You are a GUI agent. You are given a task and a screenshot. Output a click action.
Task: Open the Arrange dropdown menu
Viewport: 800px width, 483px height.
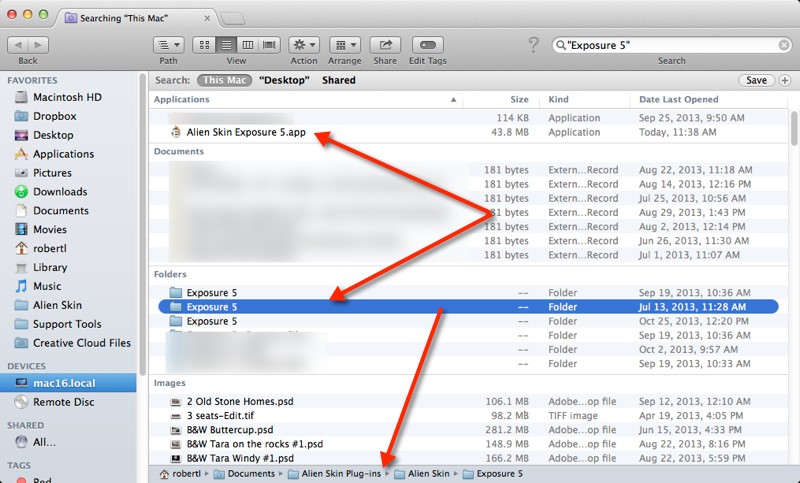click(345, 45)
